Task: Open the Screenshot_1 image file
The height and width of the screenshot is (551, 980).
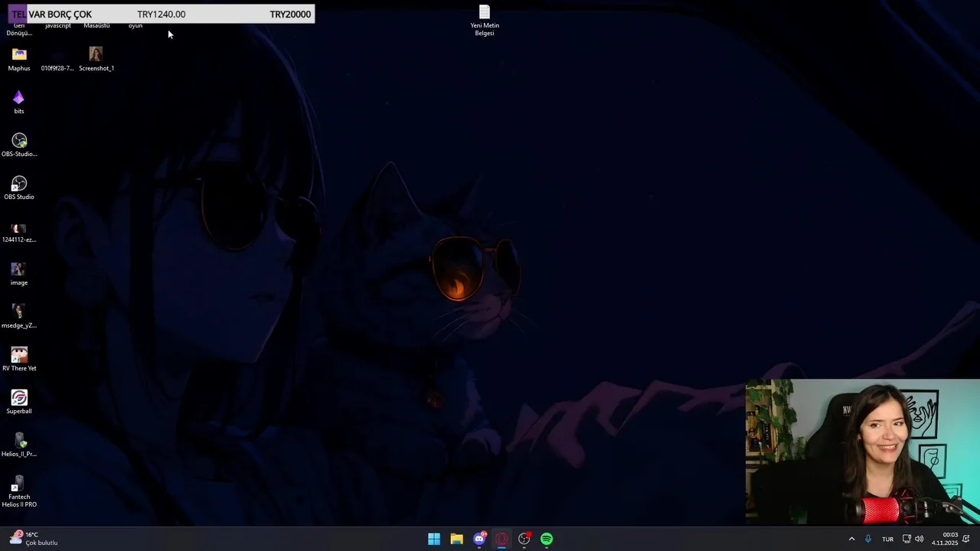Action: coord(96,60)
